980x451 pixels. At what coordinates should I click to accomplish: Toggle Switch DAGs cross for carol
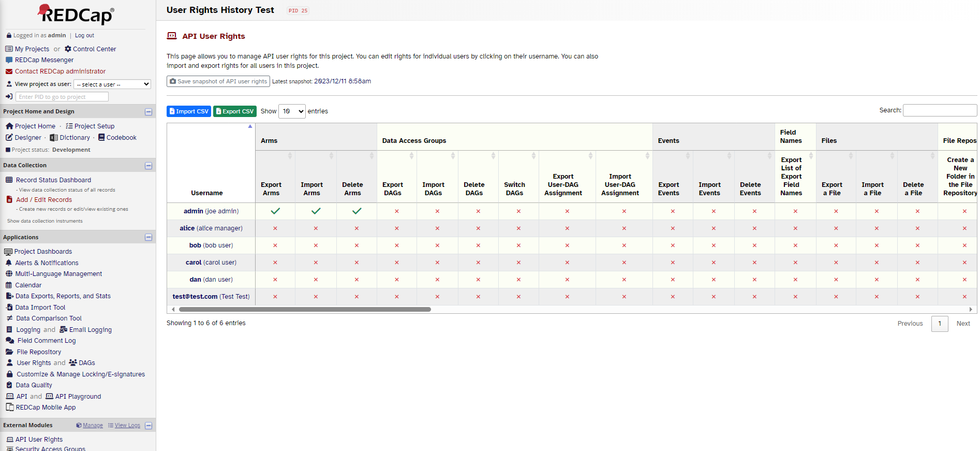(518, 263)
